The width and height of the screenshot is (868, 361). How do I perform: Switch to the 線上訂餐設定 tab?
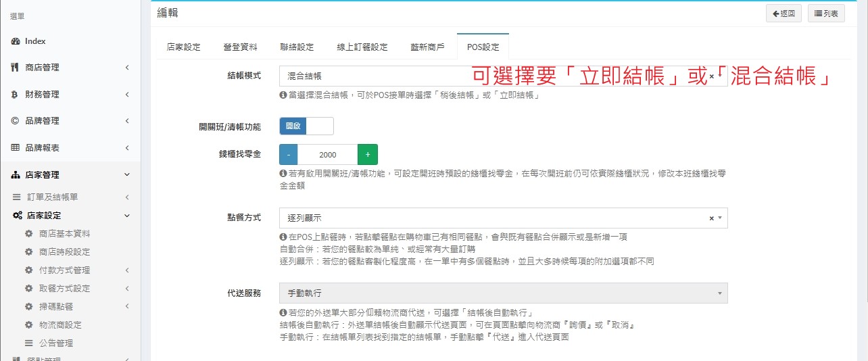pyautogui.click(x=362, y=47)
